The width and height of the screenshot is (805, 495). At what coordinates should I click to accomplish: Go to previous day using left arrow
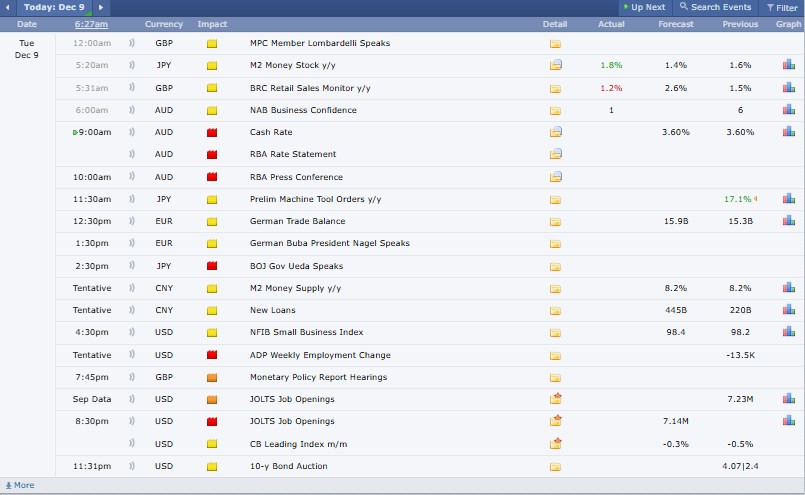(x=8, y=7)
